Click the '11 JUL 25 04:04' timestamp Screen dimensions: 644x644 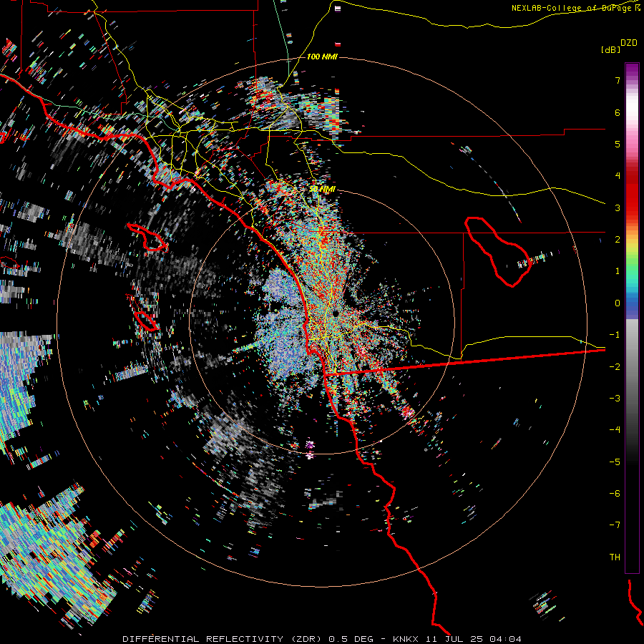(x=473, y=639)
